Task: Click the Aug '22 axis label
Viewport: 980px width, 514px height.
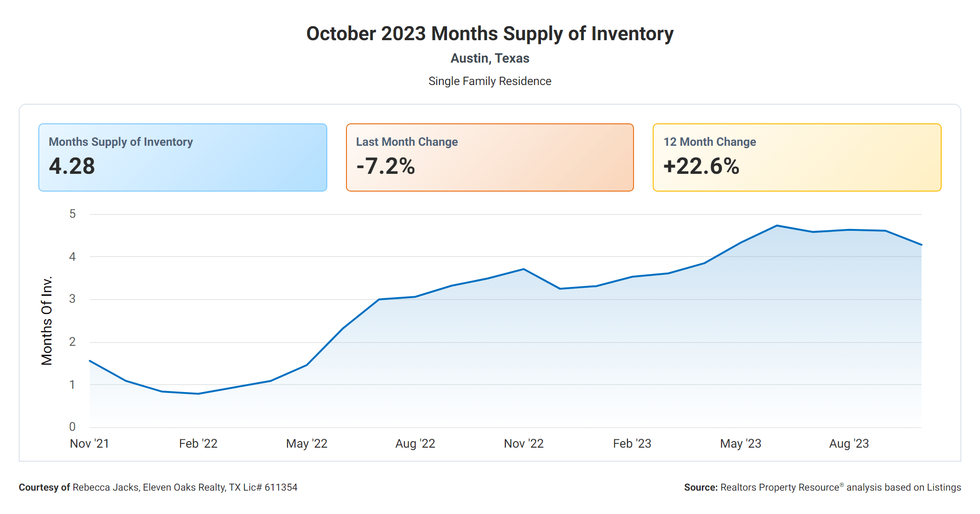Action: tap(415, 443)
